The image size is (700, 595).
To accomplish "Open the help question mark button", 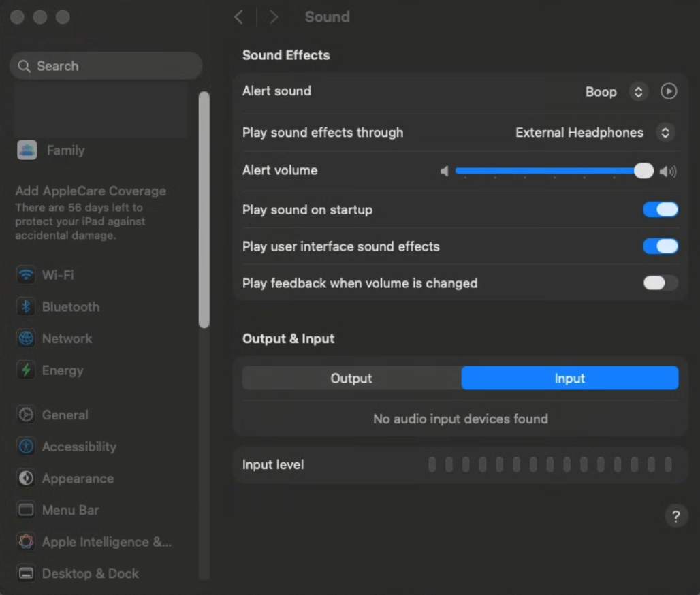I will 675,516.
